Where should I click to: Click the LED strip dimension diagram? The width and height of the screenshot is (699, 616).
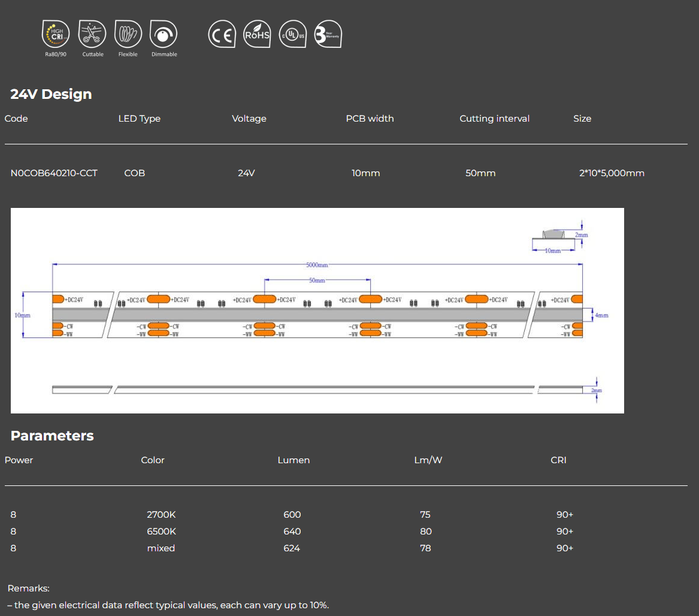pyautogui.click(x=317, y=310)
